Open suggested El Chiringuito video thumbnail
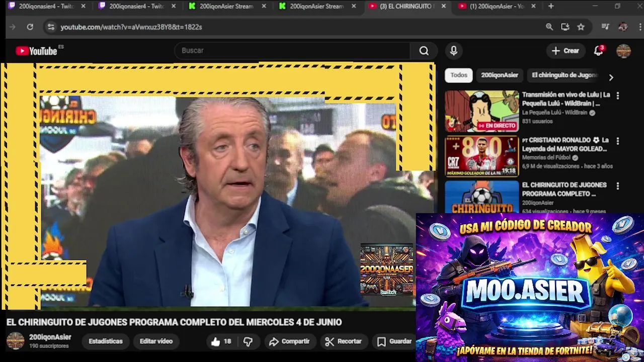The height and width of the screenshot is (362, 644). pyautogui.click(x=481, y=197)
